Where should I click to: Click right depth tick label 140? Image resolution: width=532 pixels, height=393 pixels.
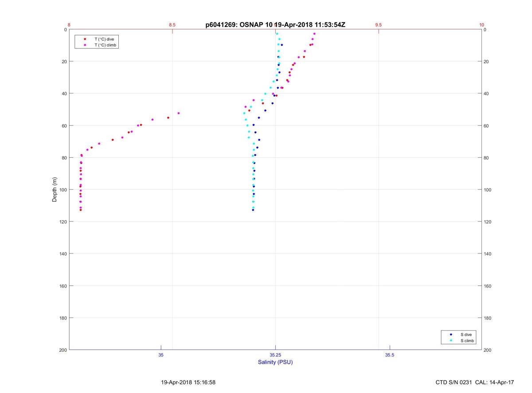(488, 254)
